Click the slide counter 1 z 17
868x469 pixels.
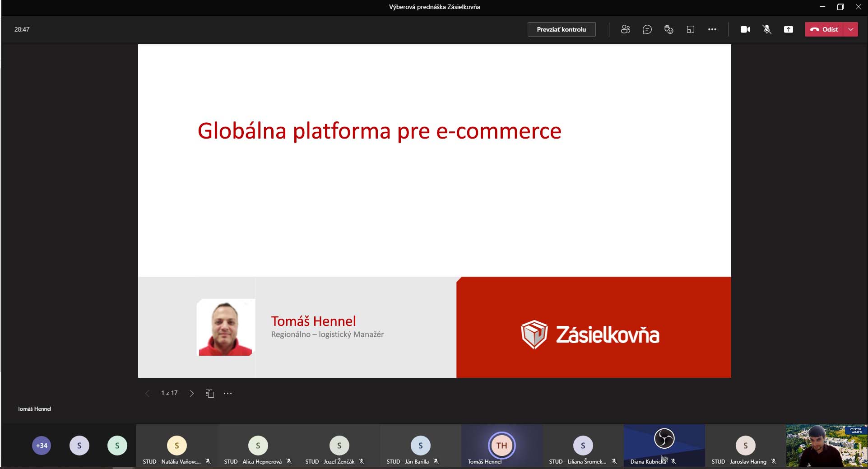(x=169, y=393)
